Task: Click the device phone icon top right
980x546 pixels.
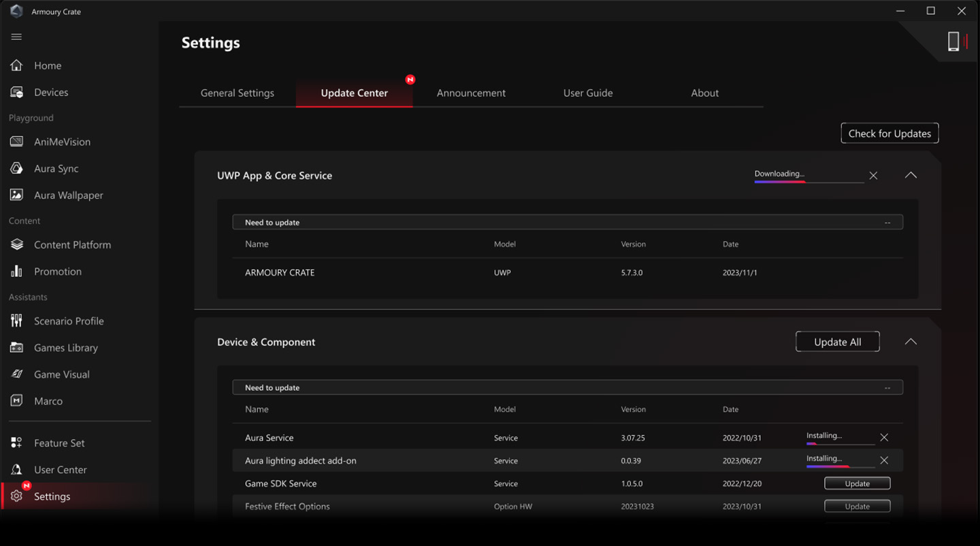Action: pos(953,42)
